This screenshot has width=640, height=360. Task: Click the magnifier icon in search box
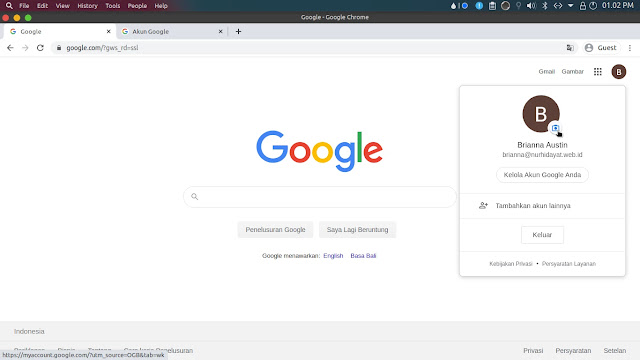coord(195,197)
